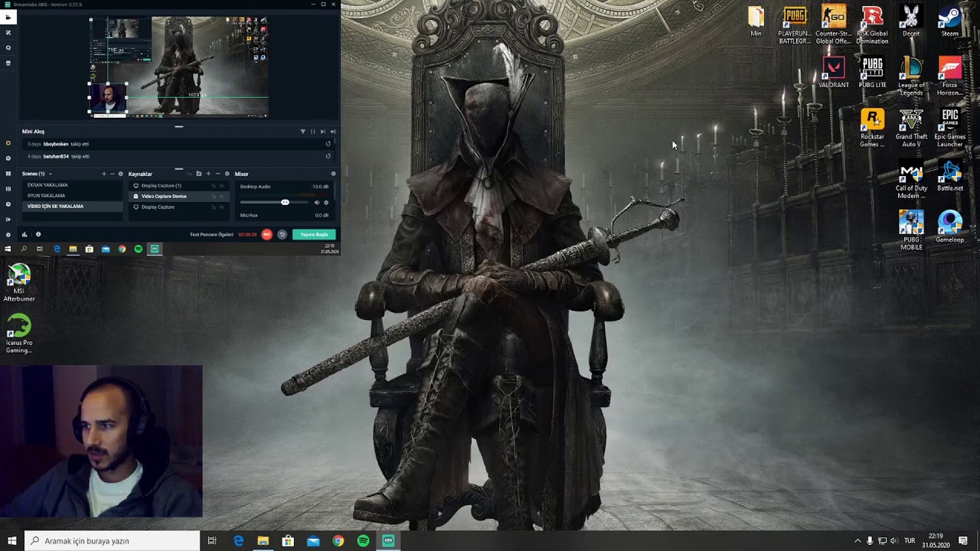
Task: Open the Windows Start menu
Action: (x=11, y=540)
